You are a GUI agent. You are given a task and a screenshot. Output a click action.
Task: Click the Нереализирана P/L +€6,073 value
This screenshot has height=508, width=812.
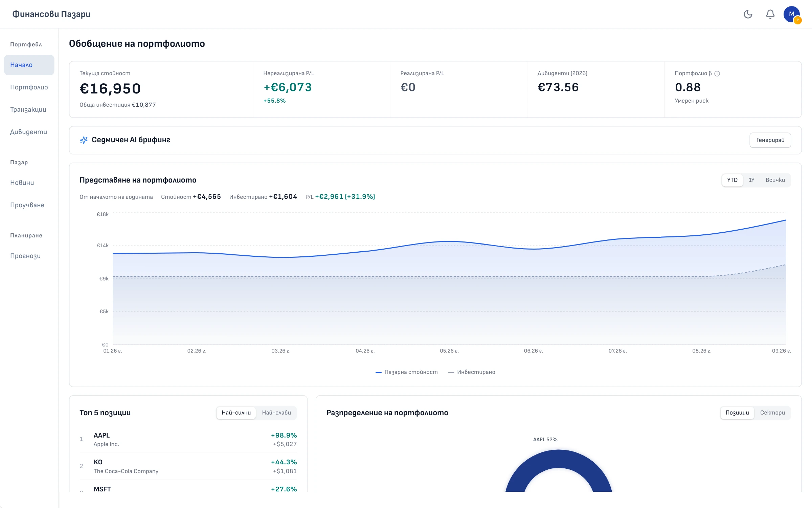[288, 87]
